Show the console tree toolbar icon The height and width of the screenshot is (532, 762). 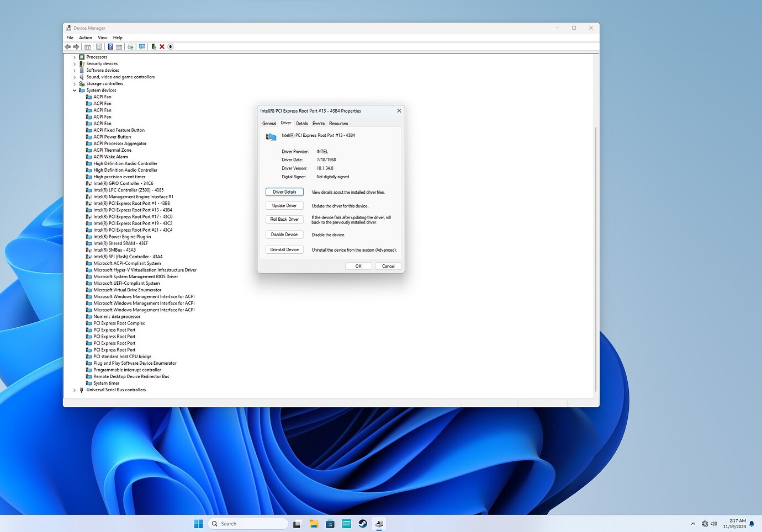point(87,47)
